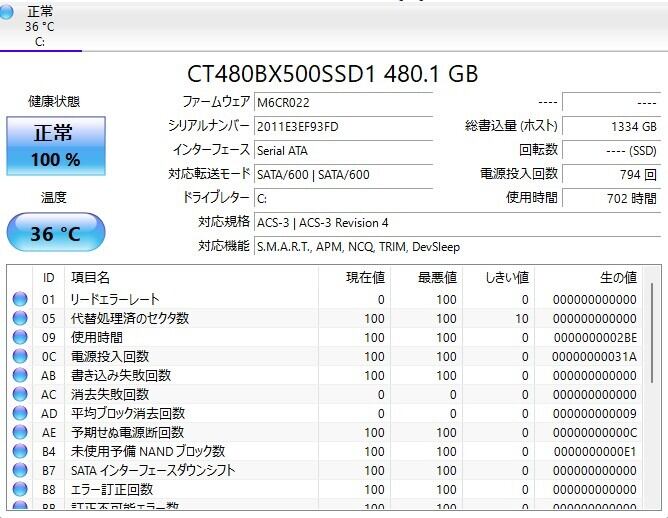Screen dimensions: 668x518
Task: Click the firmware field M6CR022
Action: point(343,103)
